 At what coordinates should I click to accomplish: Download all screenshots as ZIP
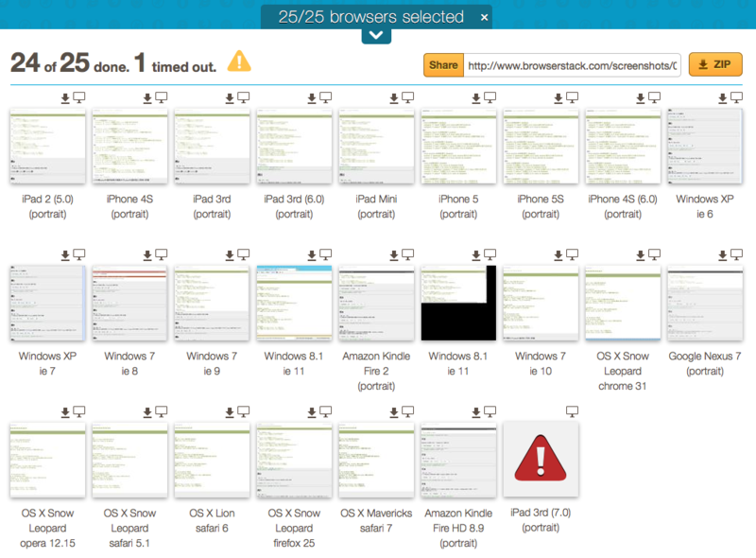pyautogui.click(x=715, y=64)
